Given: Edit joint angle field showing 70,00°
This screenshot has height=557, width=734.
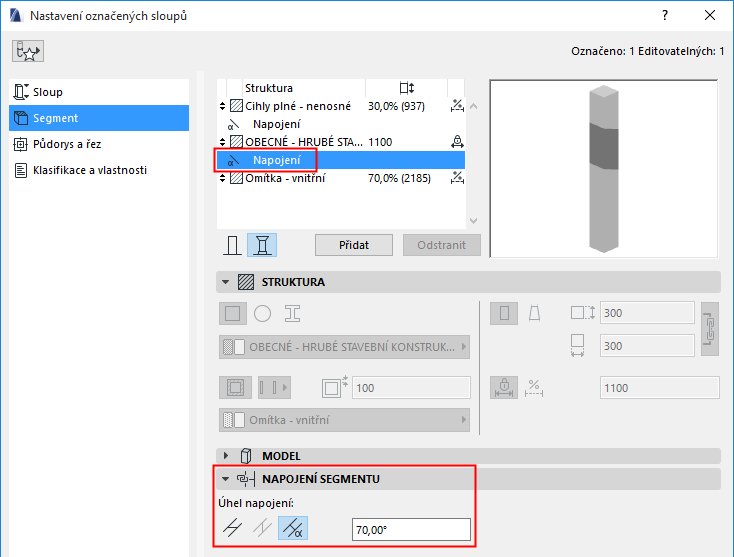Looking at the screenshot, I should pyautogui.click(x=411, y=529).
